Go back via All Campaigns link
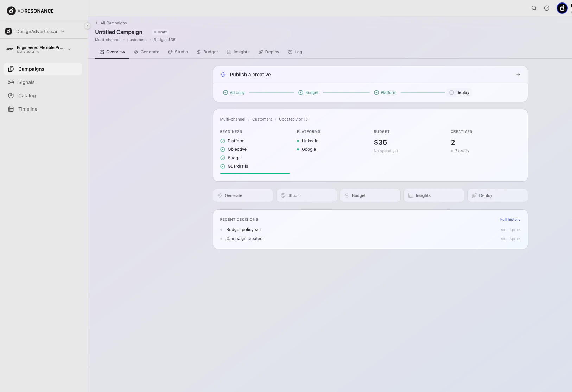572x392 pixels. coord(111,23)
